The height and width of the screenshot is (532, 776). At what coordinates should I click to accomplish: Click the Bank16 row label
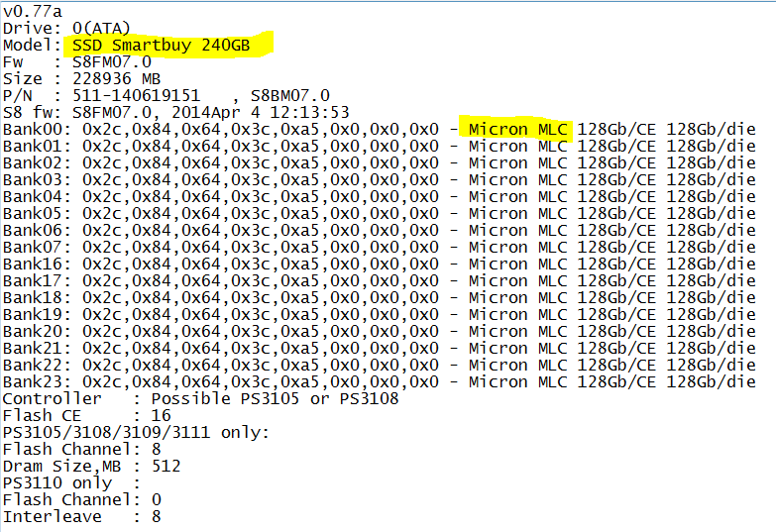(37, 264)
